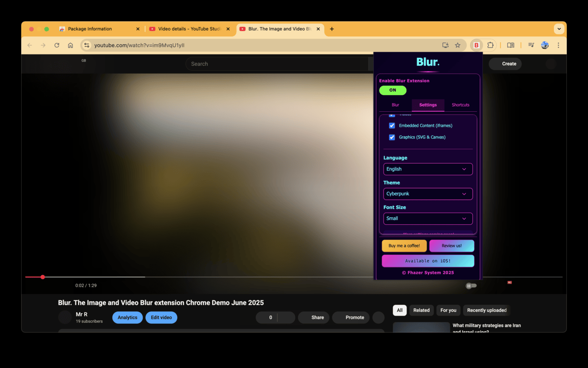Open the Blur tab in extension popup

coord(396,105)
